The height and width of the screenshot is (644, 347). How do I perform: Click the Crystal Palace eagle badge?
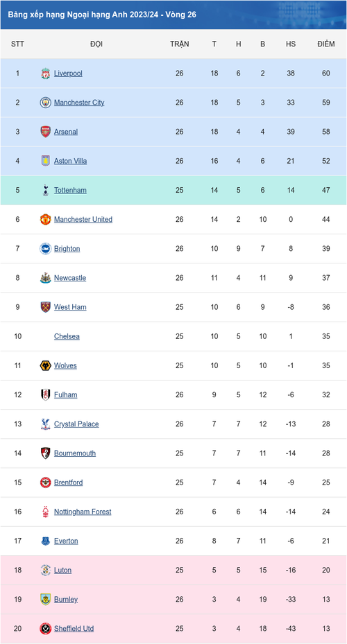point(46,424)
